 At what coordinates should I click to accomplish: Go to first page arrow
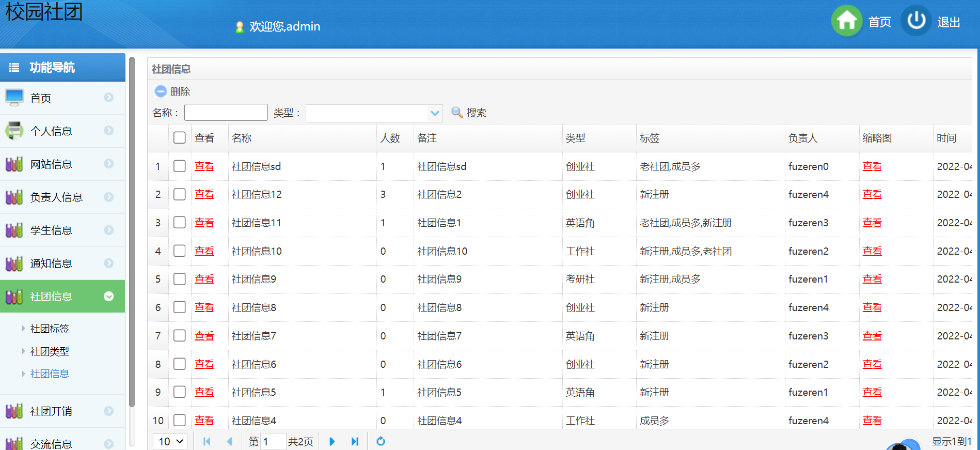click(x=207, y=441)
